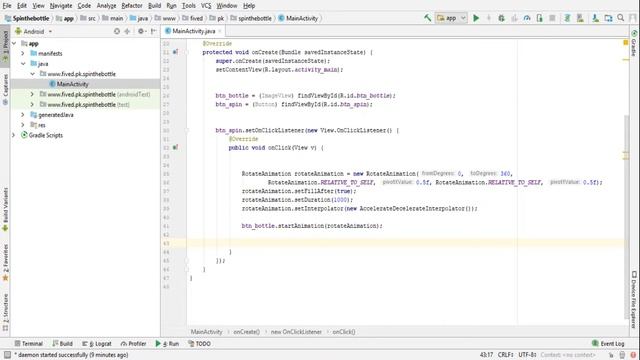The height and width of the screenshot is (360, 640).
Task: Open the Gradle side tool window
Action: click(634, 44)
